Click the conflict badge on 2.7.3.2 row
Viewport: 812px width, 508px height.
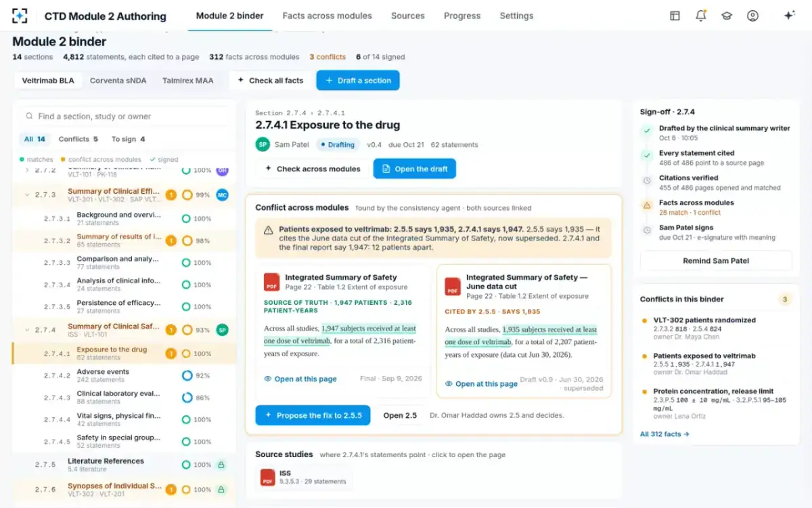coord(171,240)
